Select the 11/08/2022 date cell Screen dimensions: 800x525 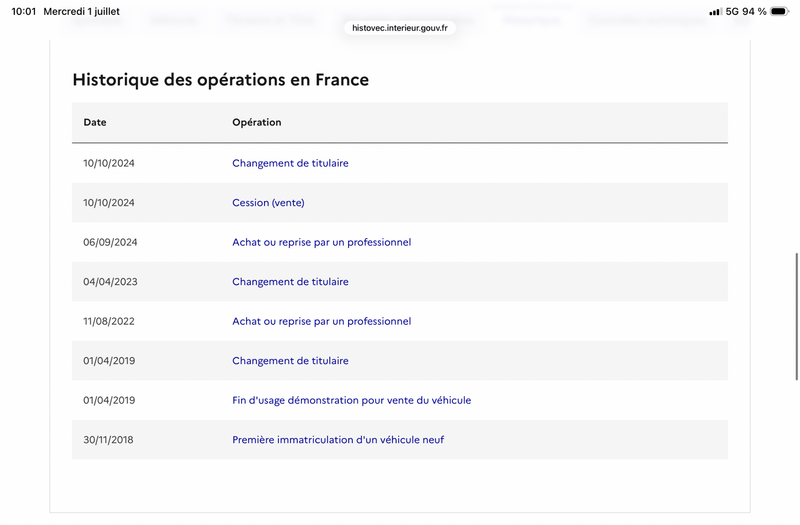tap(109, 321)
